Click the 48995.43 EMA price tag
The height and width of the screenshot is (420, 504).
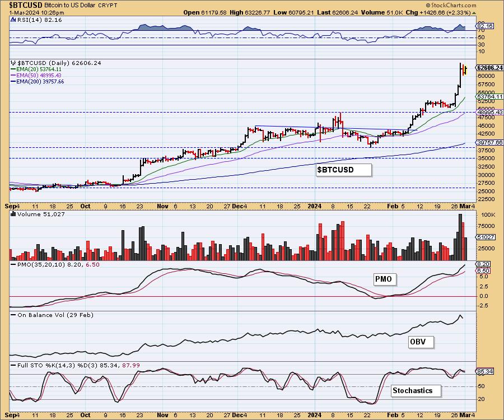point(489,112)
